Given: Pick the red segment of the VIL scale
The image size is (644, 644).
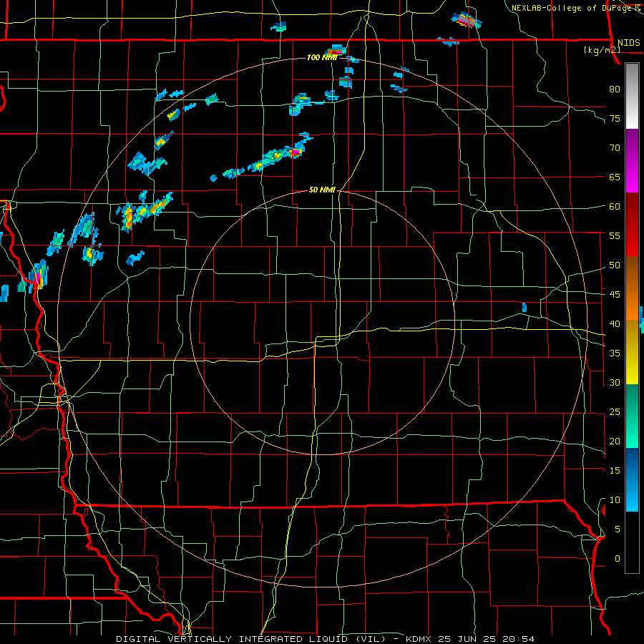Looking at the screenshot, I should click(632, 224).
